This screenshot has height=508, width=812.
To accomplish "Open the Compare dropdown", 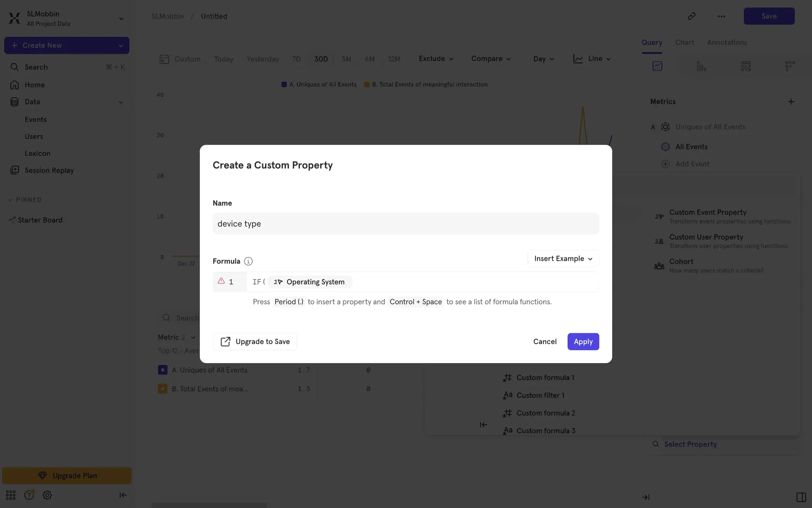I will click(491, 59).
